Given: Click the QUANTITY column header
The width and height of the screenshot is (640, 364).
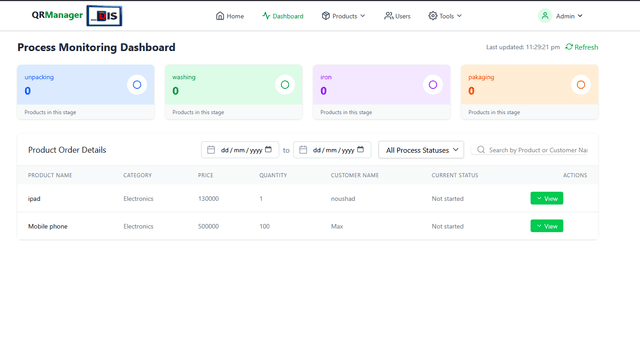Looking at the screenshot, I should (x=273, y=175).
